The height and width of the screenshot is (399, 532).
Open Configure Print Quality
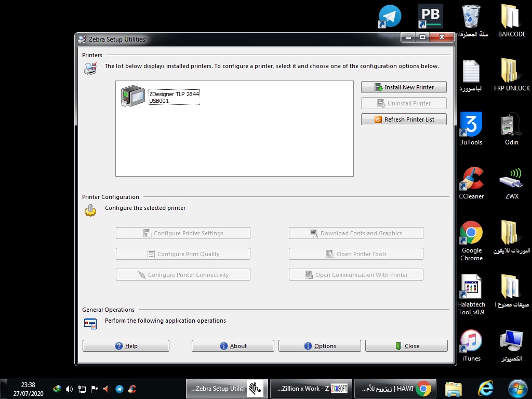[x=183, y=254]
